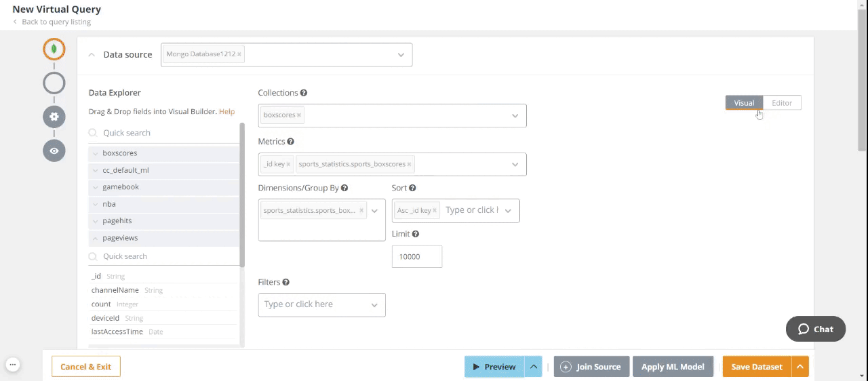Screen dimensions: 868x381
Task: Click help icon next to Collections
Action: pos(304,93)
